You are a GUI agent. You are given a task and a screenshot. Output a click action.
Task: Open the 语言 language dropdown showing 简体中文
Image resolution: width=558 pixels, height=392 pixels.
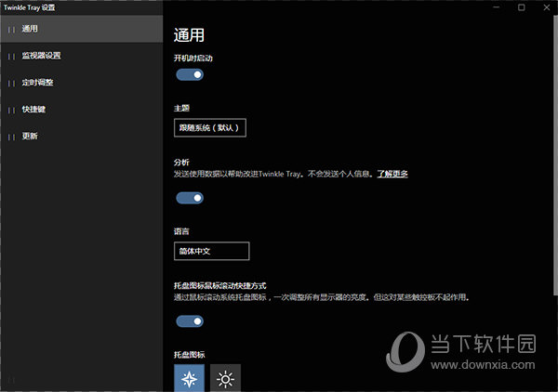(x=212, y=251)
